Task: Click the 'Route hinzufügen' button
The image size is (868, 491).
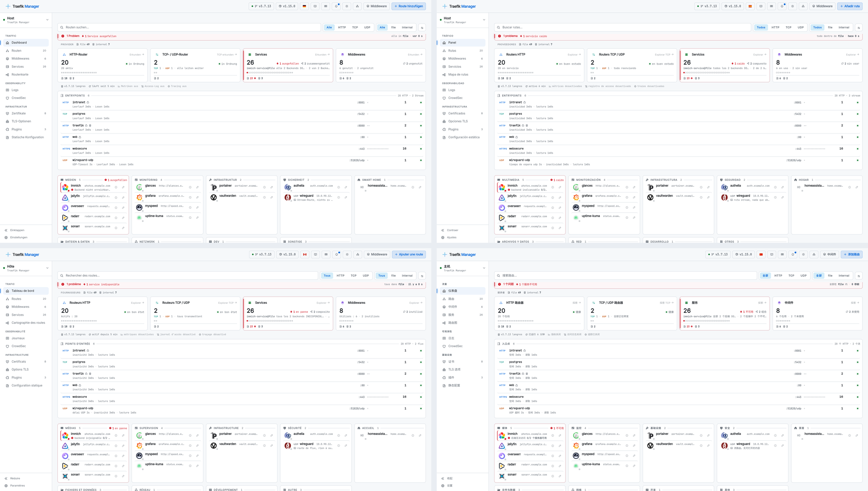Action: (x=409, y=6)
